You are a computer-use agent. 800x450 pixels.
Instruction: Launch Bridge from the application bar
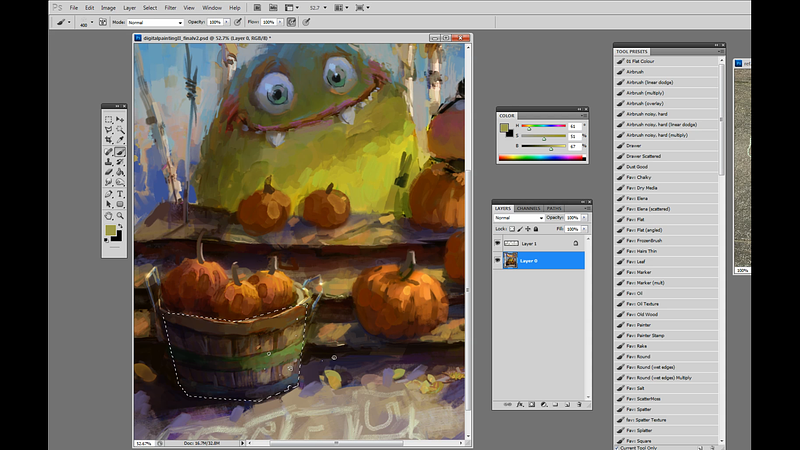(x=257, y=8)
